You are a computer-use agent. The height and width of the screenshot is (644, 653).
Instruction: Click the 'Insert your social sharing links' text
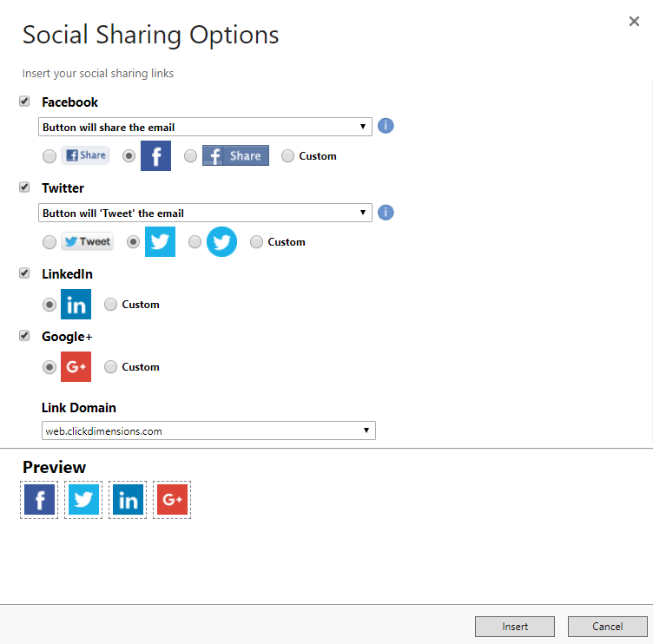tap(98, 73)
